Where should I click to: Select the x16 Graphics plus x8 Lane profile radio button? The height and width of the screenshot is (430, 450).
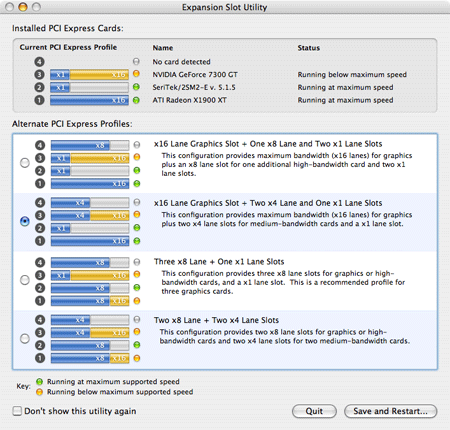(25, 163)
